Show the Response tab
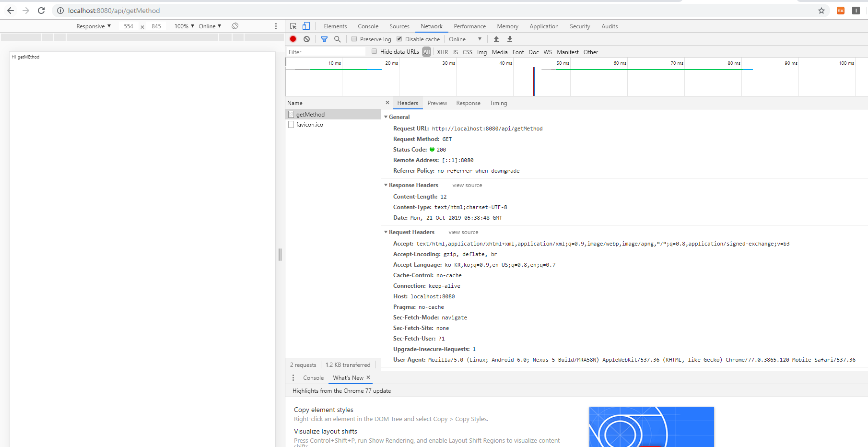The width and height of the screenshot is (868, 447). point(469,103)
